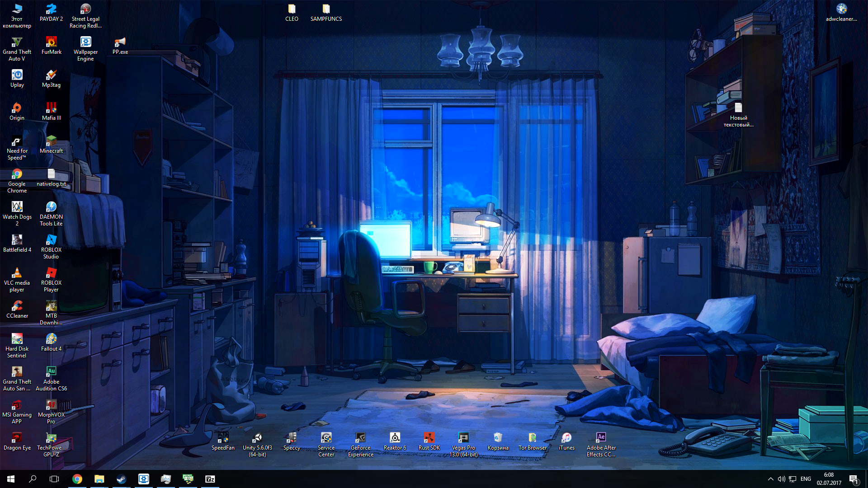Open the volume control in tray
Image resolution: width=868 pixels, height=488 pixels.
tap(781, 479)
